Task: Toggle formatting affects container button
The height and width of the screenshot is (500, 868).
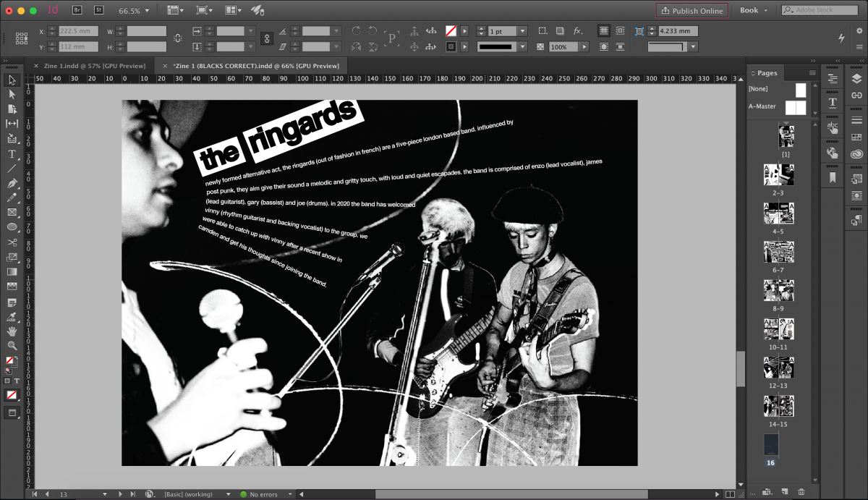Action: [x=7, y=381]
